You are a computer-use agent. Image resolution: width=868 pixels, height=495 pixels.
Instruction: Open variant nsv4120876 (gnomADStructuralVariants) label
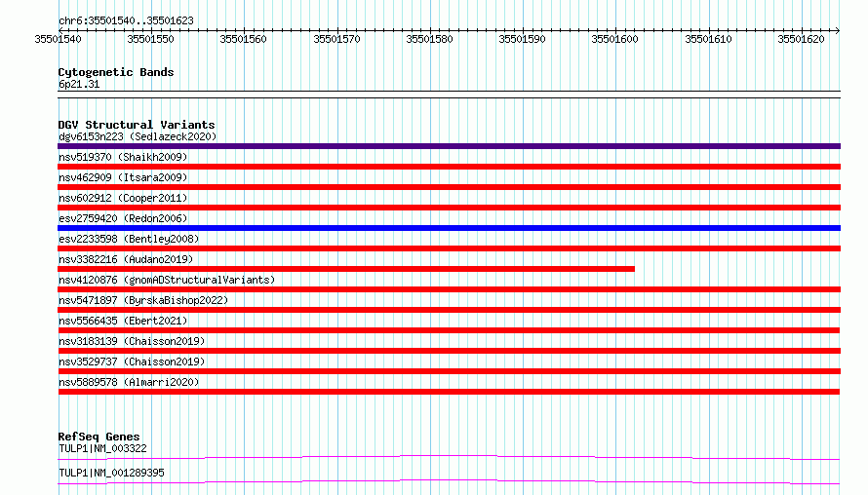click(x=167, y=280)
